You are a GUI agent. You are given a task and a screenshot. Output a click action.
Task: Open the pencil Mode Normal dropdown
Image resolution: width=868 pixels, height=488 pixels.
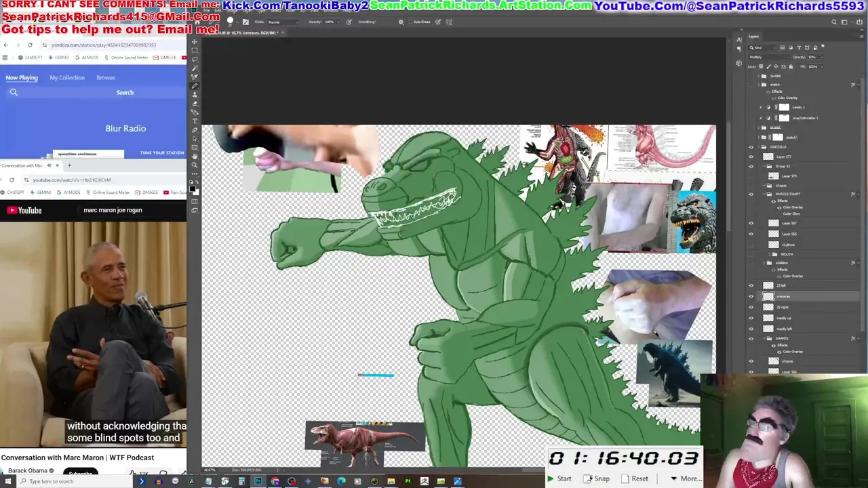283,22
